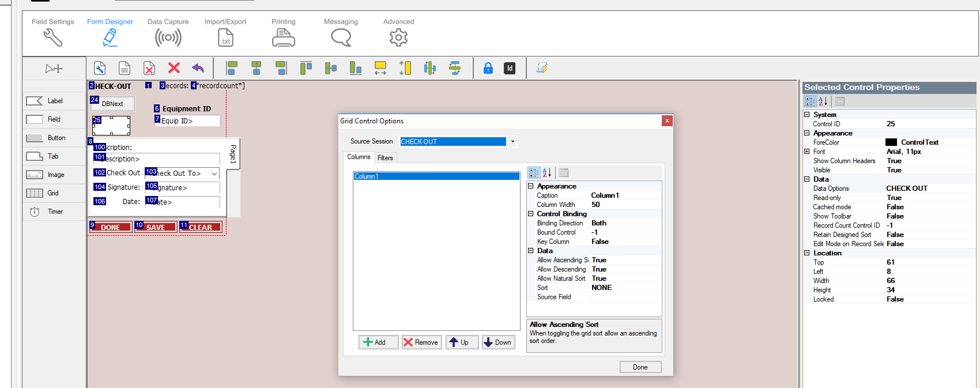Image resolution: width=980 pixels, height=388 pixels.
Task: Click the new blank page icon
Action: coord(125,68)
